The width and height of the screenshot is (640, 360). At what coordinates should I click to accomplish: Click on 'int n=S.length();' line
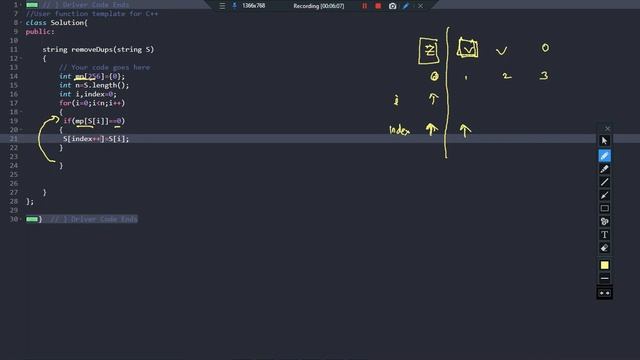point(94,85)
